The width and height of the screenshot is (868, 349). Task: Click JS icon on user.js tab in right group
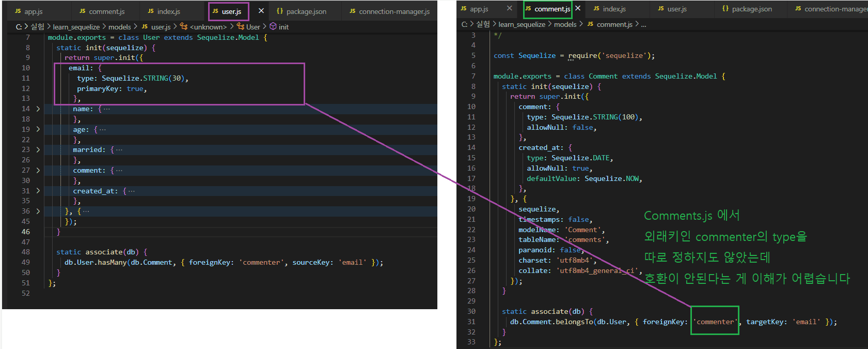(661, 9)
